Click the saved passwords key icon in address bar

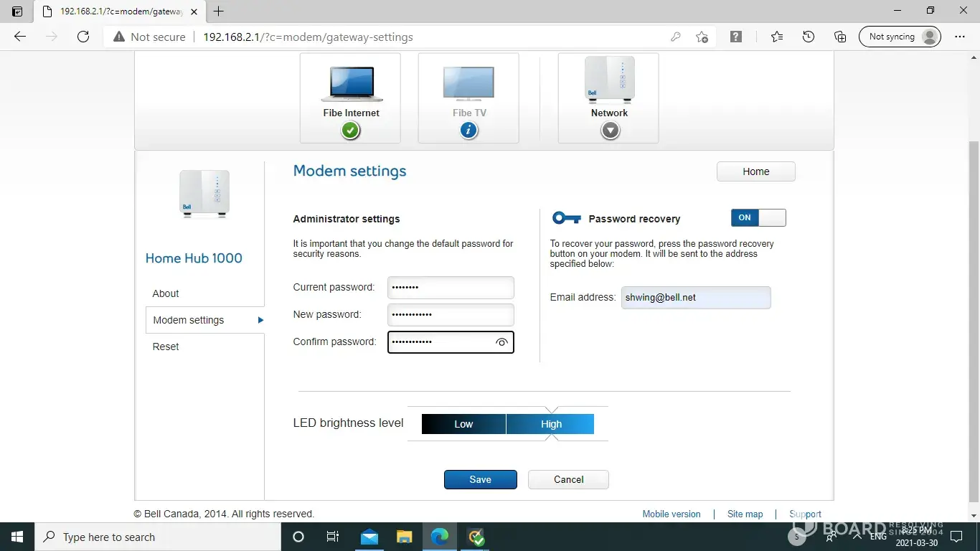point(675,37)
